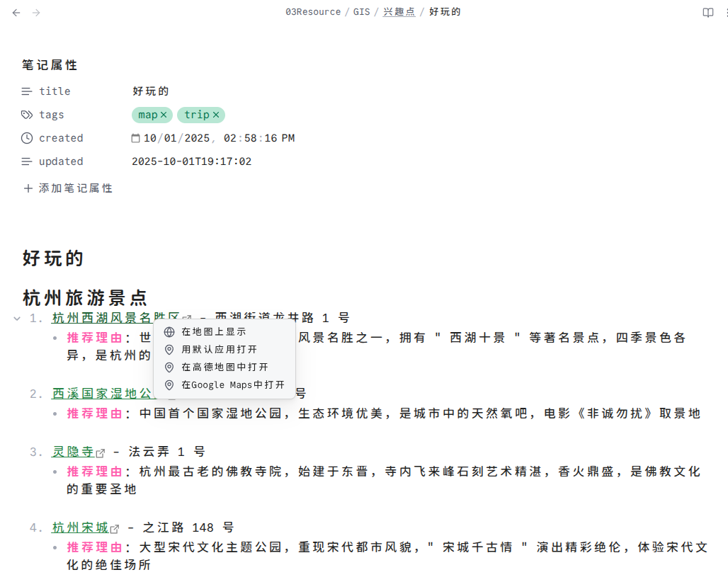Click the title property list icon
Viewport: 728px width, 582px height.
(27, 91)
